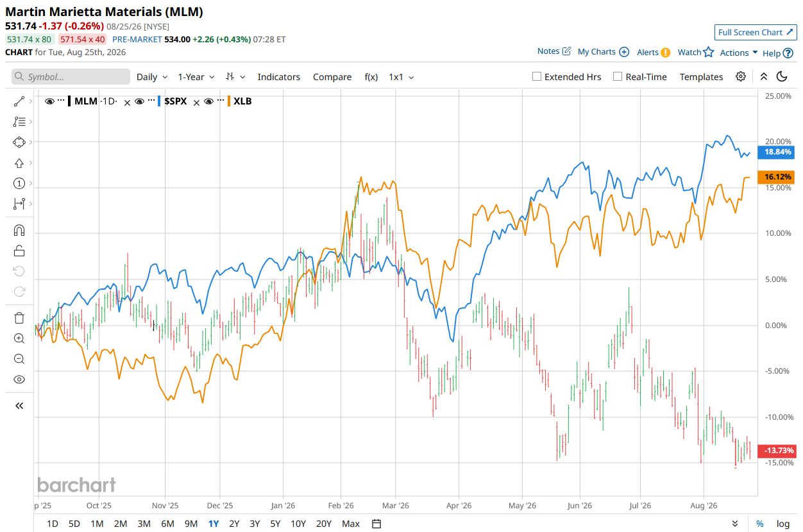Open the My Charts link
The height and width of the screenshot is (532, 803).
[x=604, y=51]
